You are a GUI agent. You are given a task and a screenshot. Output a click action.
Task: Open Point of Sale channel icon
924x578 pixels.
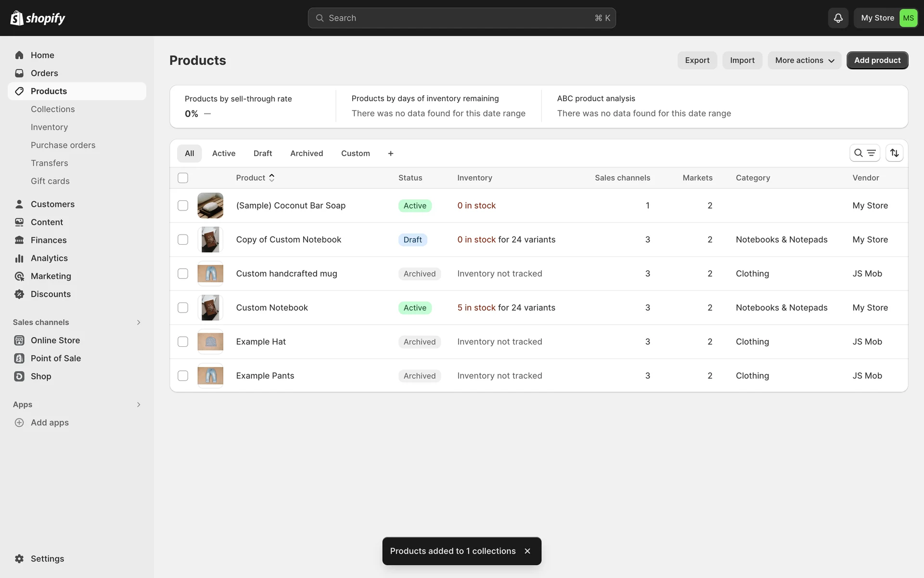point(19,358)
